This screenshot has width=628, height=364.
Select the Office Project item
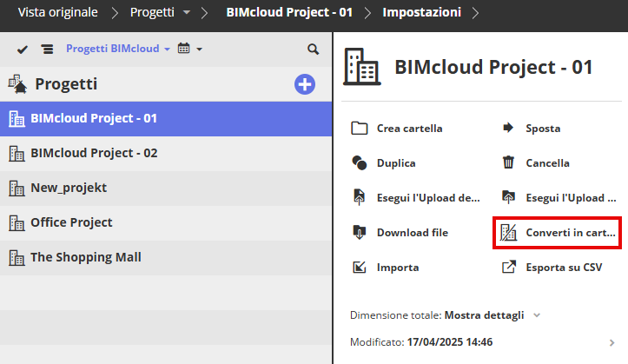(x=71, y=222)
